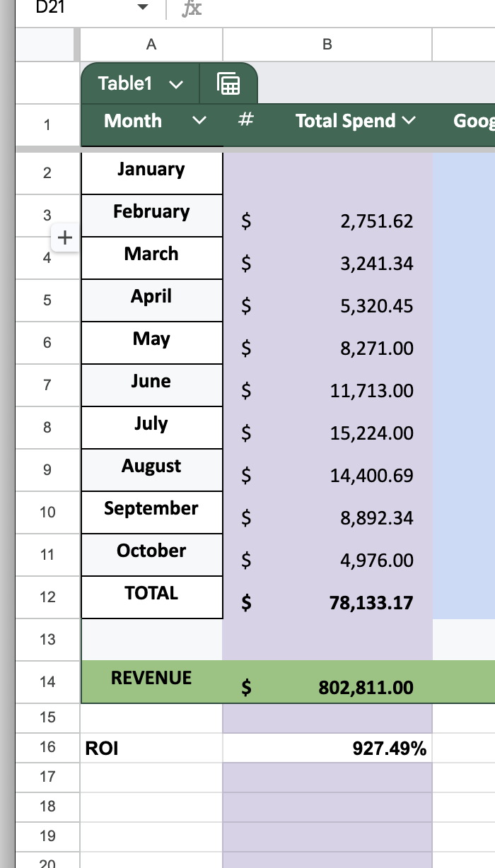Click the 78,133.17 total cell
The image size is (495, 868).
327,597
